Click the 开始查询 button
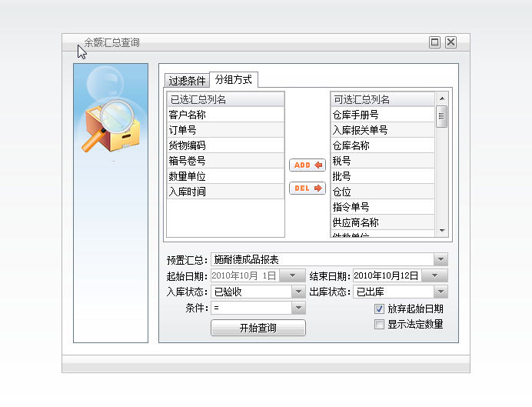Screen dimensions: 532x407 point(258,329)
